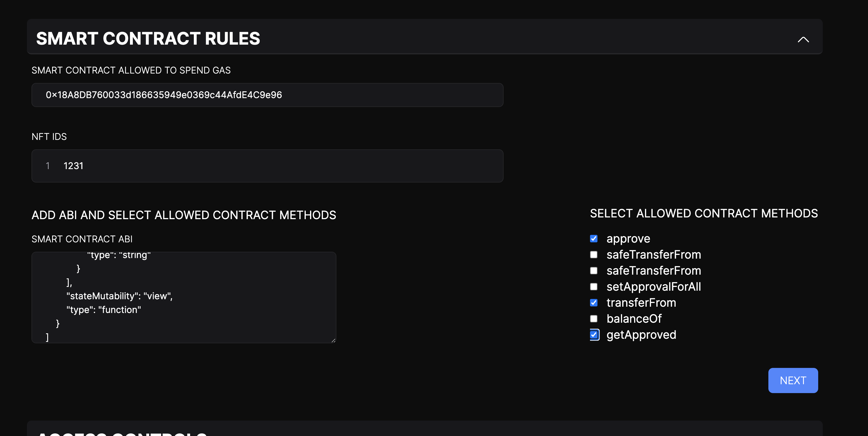868x436 pixels.
Task: Click the "Smart Contract Allowed To Spend Gas" label
Action: point(131,70)
